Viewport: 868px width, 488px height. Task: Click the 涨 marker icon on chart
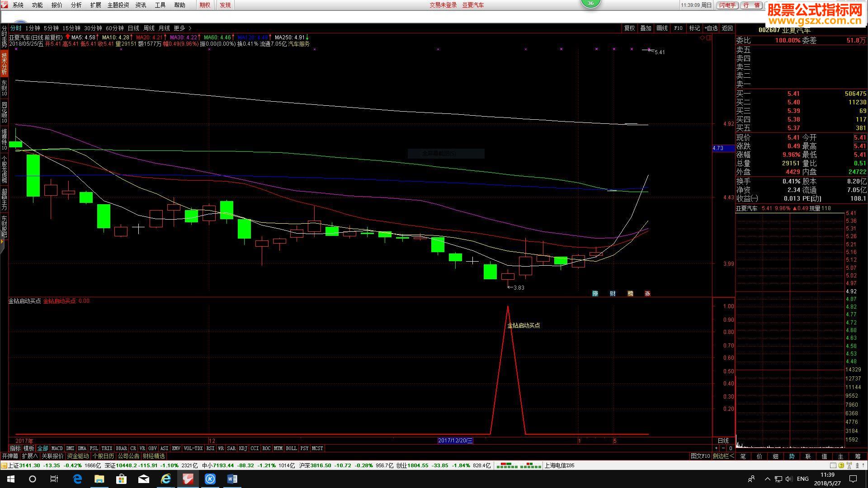(x=647, y=293)
